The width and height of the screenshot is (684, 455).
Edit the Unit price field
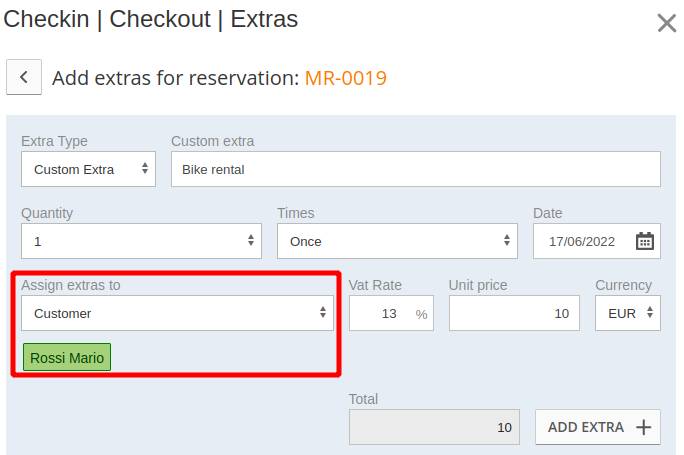514,313
